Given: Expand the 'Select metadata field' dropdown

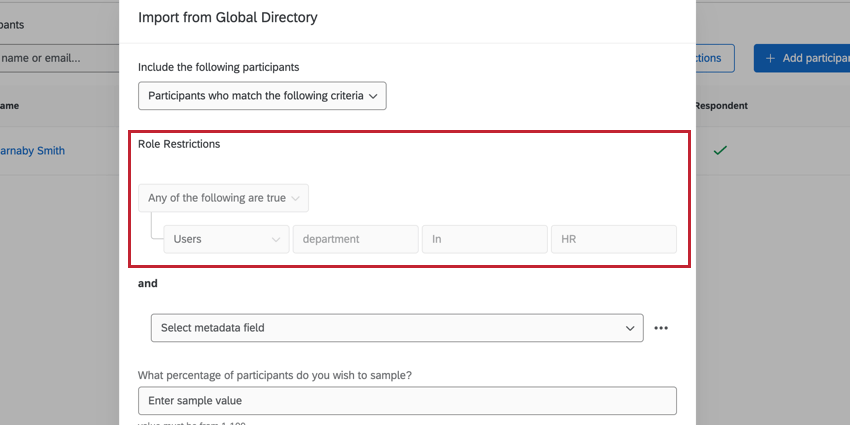Looking at the screenshot, I should (397, 328).
